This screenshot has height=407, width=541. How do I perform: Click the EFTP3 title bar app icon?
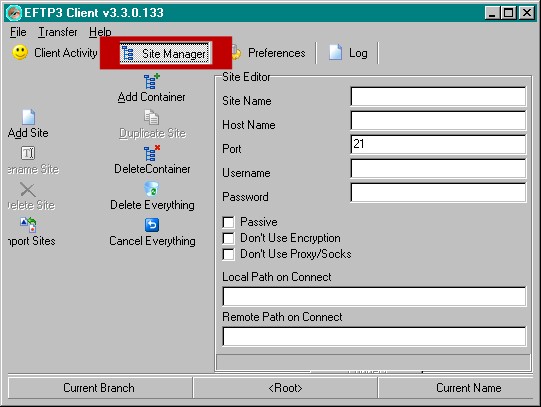tap(14, 13)
